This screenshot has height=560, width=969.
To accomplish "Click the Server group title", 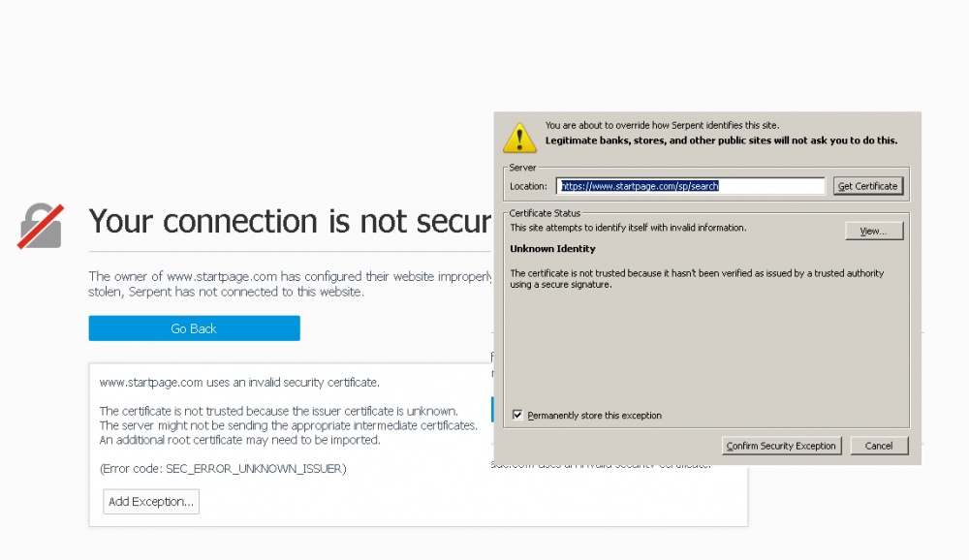I will tap(522, 168).
